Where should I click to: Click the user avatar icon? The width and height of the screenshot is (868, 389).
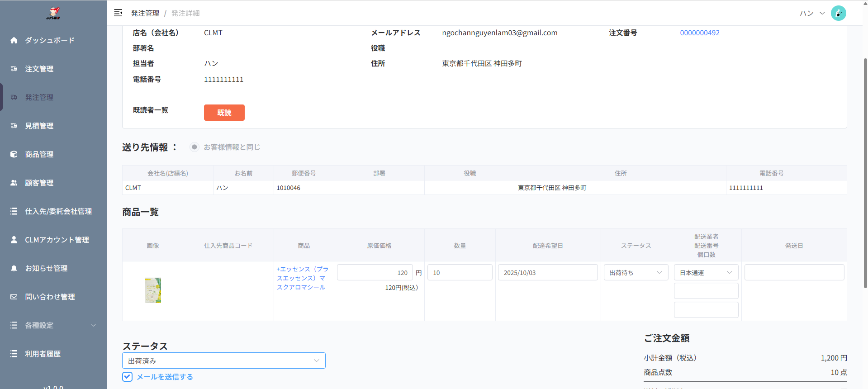coord(838,13)
